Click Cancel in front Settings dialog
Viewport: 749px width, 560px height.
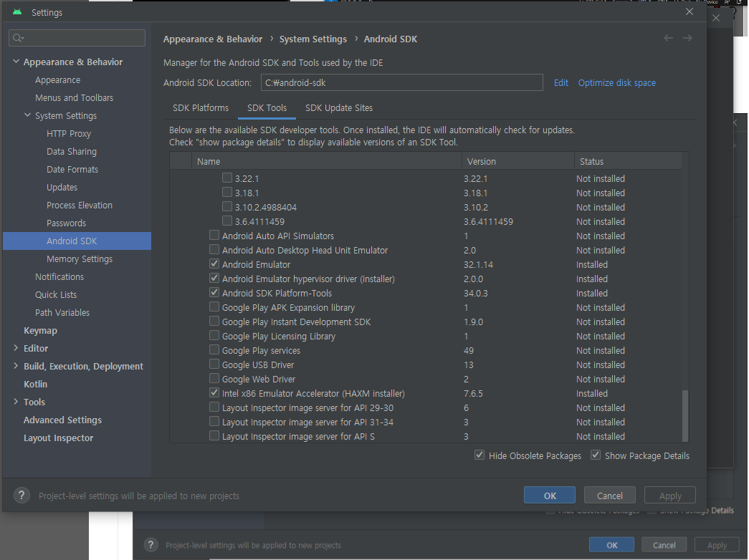click(x=609, y=496)
